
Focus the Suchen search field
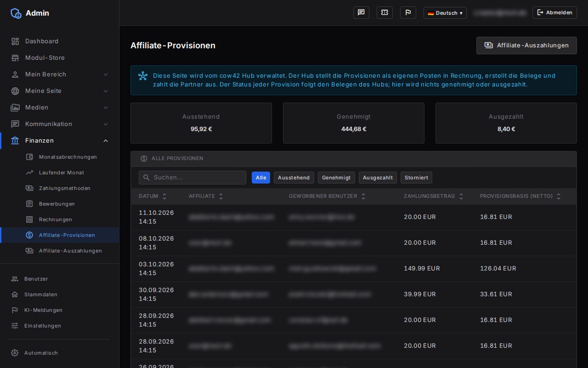click(x=192, y=178)
